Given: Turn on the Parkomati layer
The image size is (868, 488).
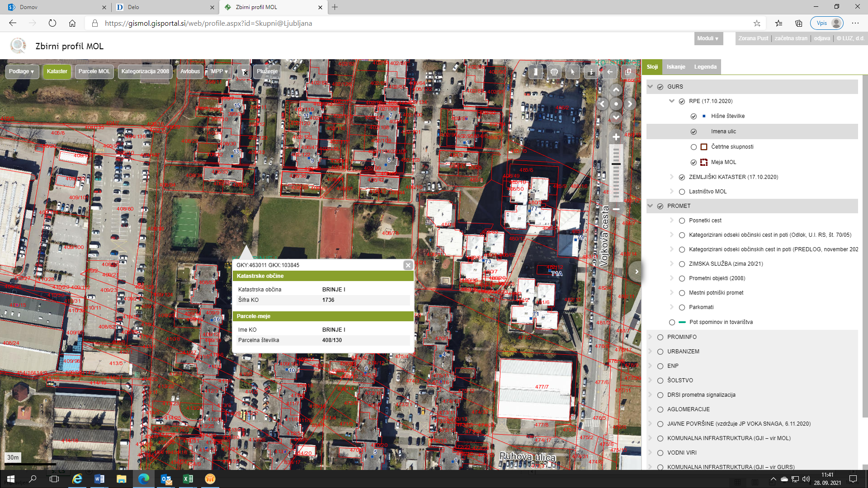Looking at the screenshot, I should 682,307.
